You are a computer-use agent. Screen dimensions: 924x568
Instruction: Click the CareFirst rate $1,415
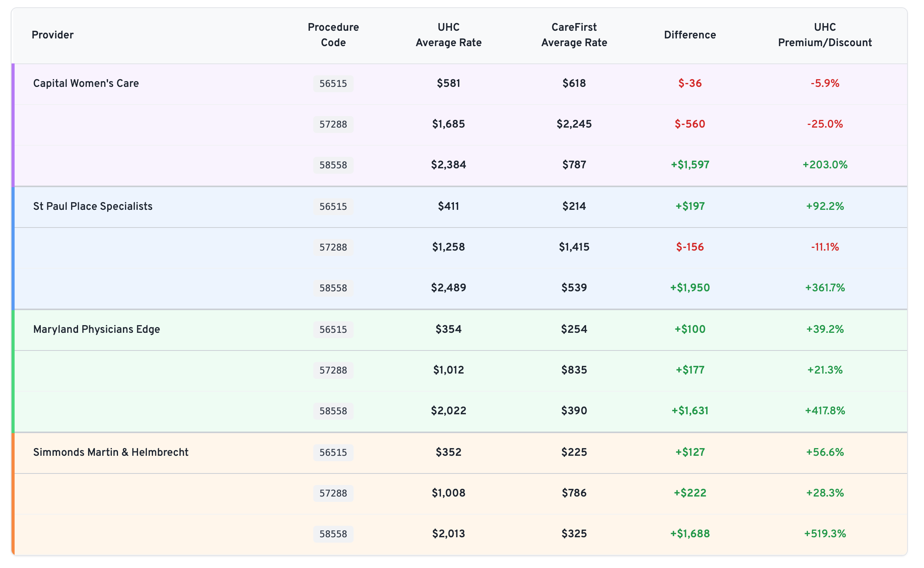pos(574,247)
